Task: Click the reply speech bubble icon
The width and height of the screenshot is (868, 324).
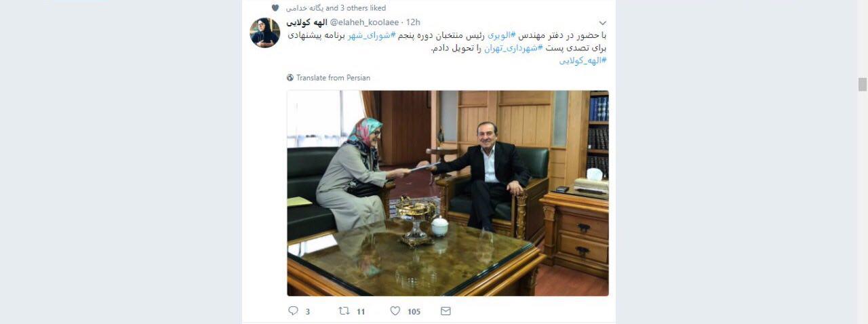Action: tap(293, 310)
